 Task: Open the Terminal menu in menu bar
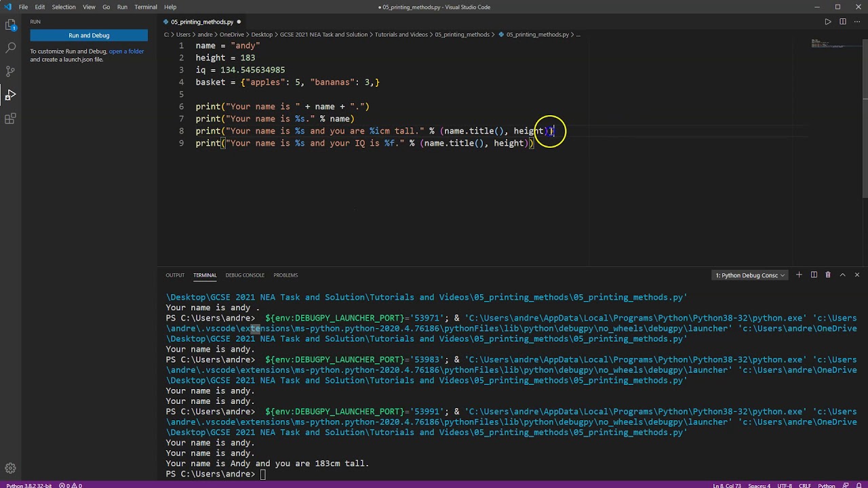[146, 7]
